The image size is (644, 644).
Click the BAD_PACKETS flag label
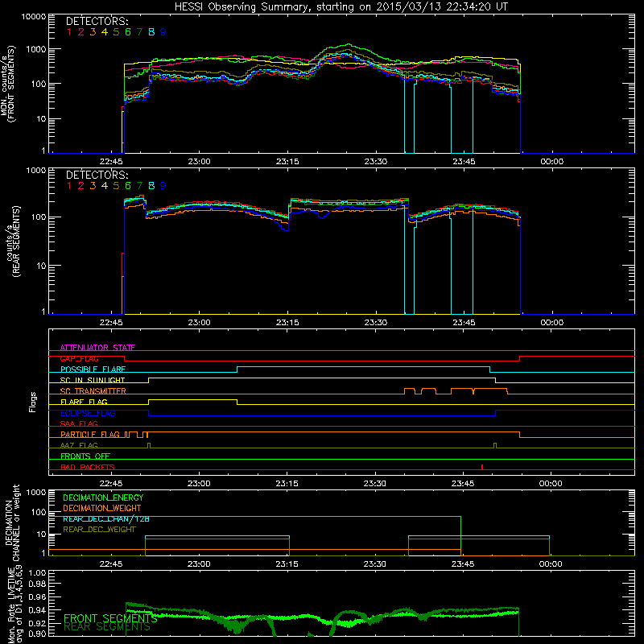point(88,467)
